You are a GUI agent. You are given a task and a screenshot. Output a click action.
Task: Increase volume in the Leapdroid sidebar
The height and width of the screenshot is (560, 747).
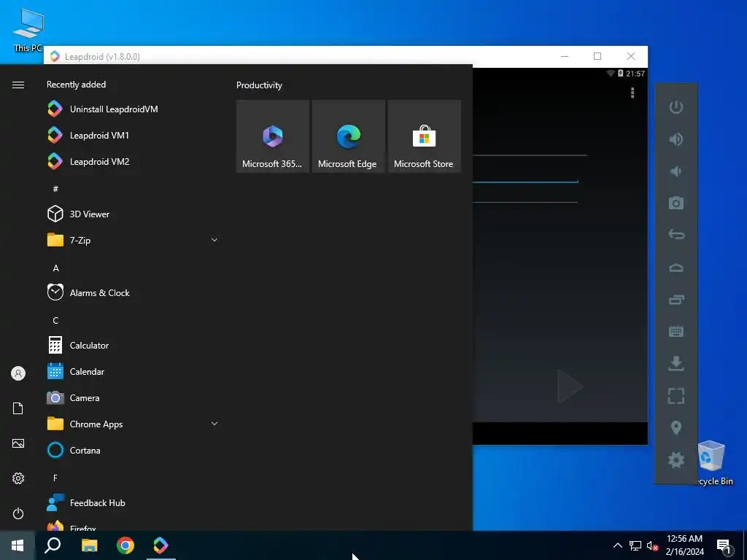coord(676,139)
